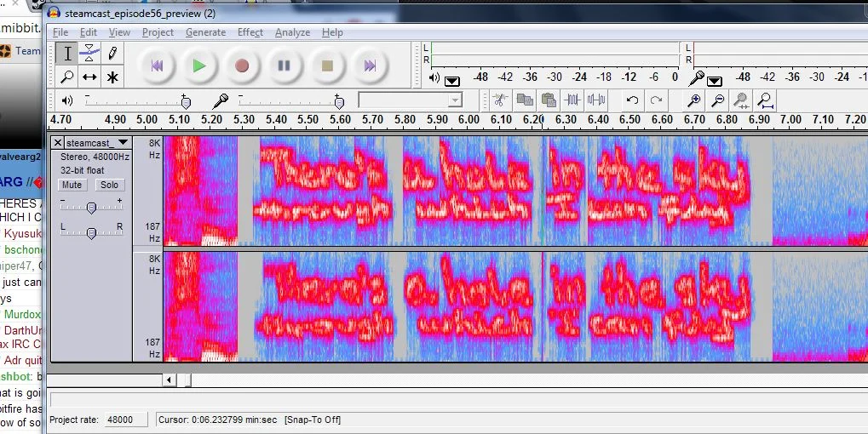This screenshot has width=868, height=434.
Task: Undo the last action
Action: coord(632,100)
